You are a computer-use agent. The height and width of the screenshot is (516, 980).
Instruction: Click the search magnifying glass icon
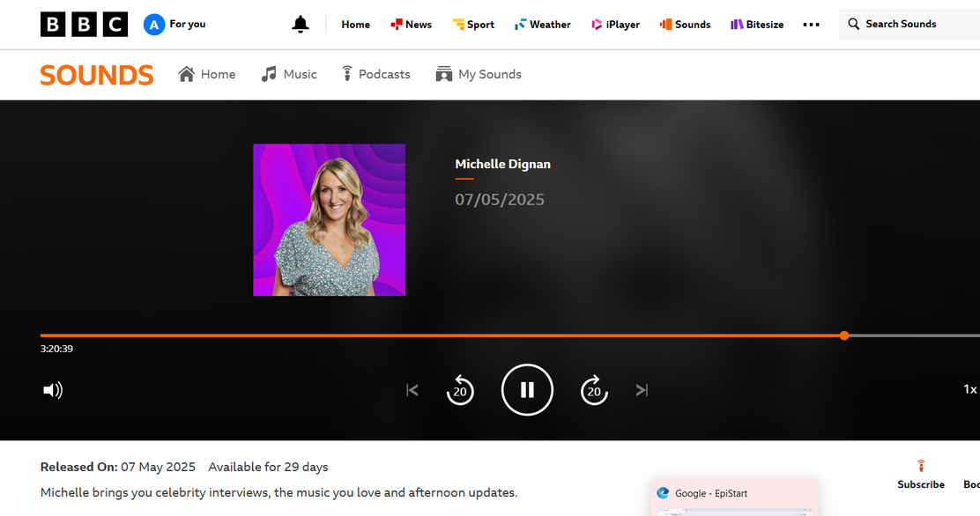tap(853, 25)
